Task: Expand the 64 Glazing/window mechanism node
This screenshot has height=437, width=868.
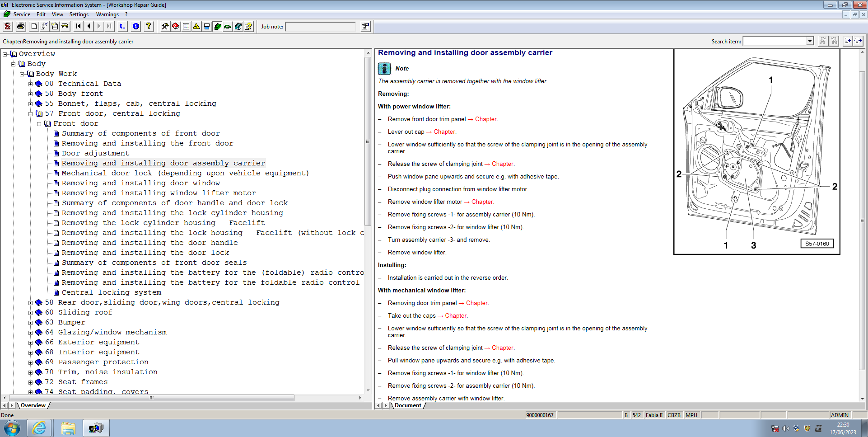Action: (x=31, y=333)
